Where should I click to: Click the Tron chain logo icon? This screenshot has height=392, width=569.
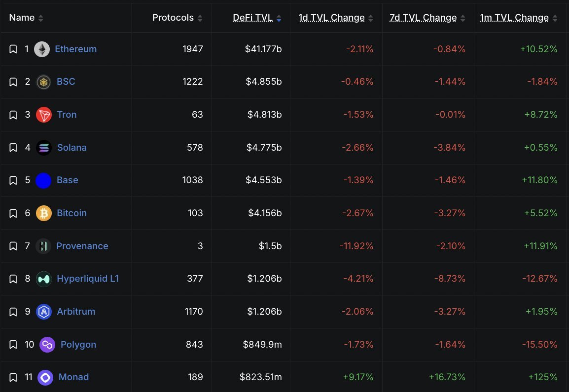pos(43,115)
